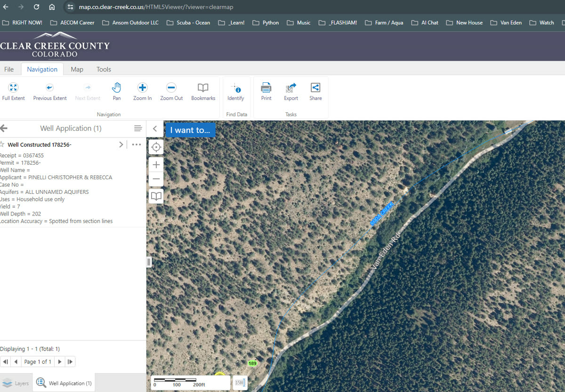Open the Print task

(x=266, y=92)
